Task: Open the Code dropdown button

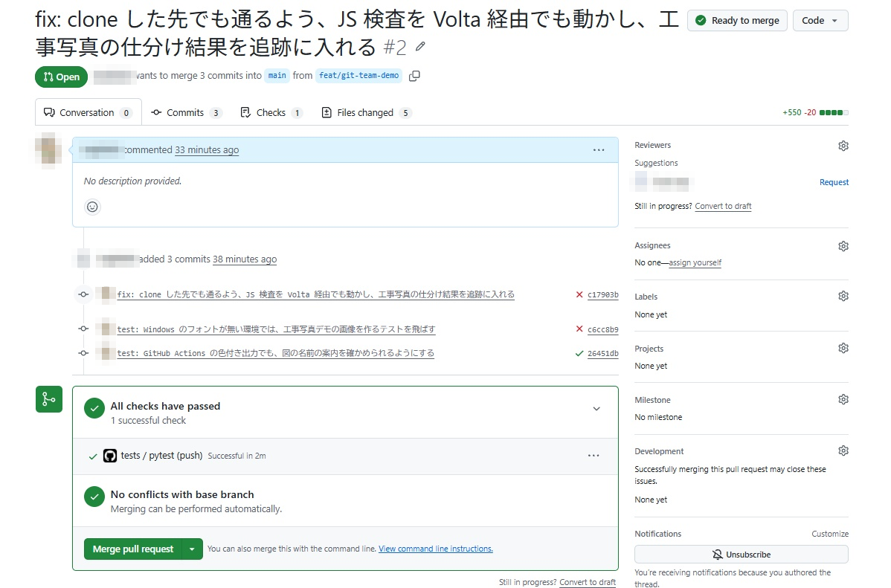Action: tap(820, 21)
